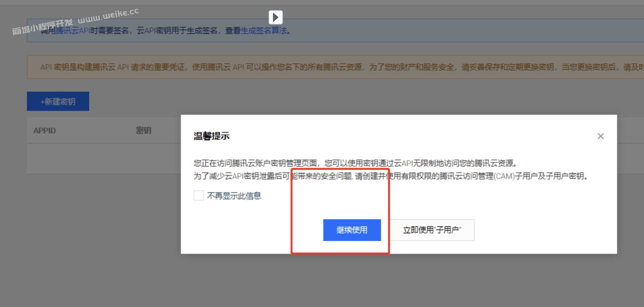Click the APPID column header

(45, 131)
